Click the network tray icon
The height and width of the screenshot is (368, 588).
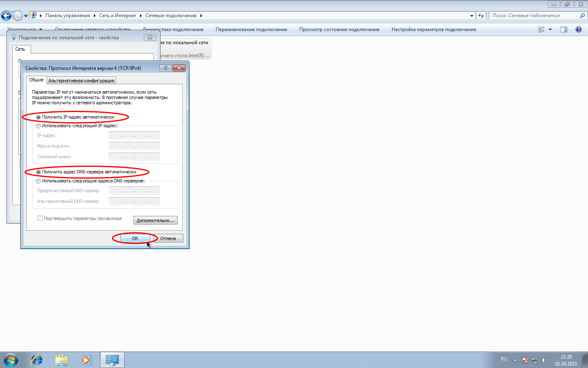(535, 360)
